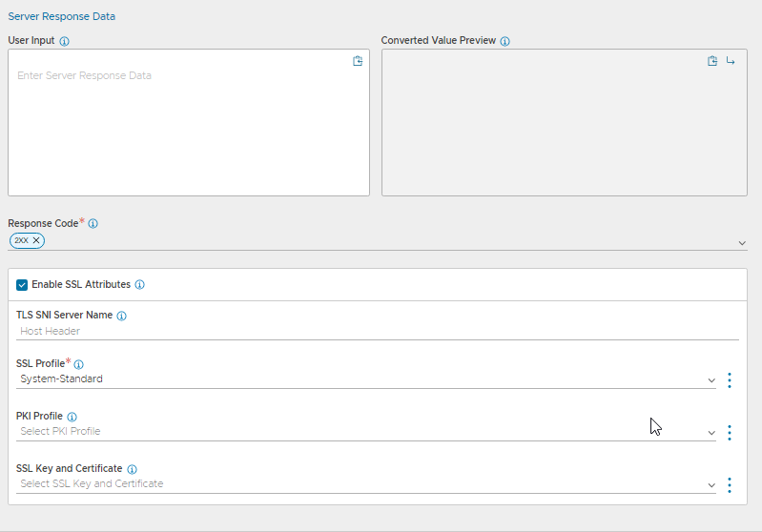This screenshot has width=762, height=532.
Task: Click the Converted Value Preview box
Action: (565, 122)
